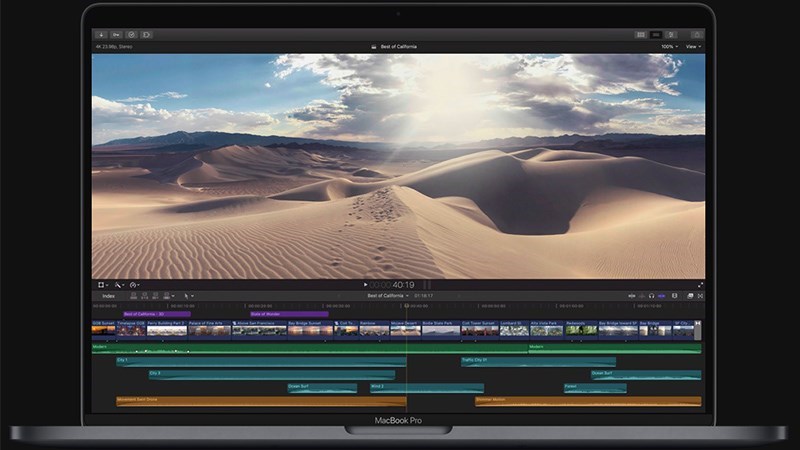
Task: Select the Mojave Desert clip
Action: click(406, 329)
